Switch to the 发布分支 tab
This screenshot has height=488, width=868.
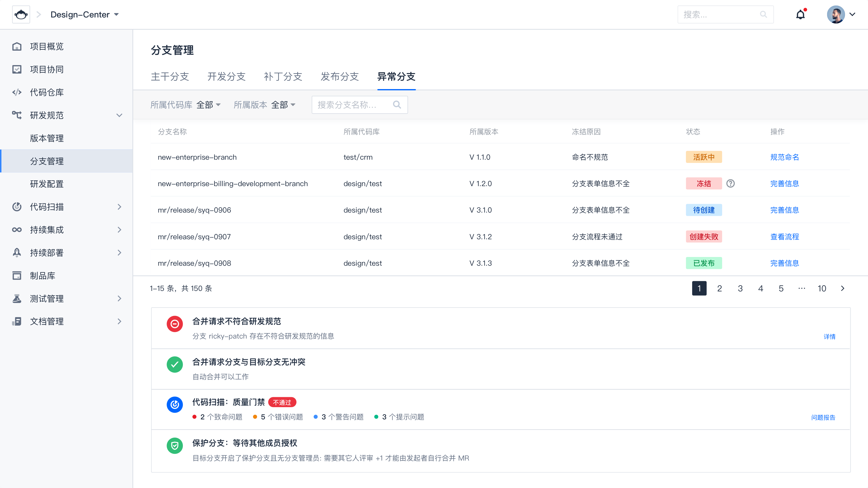339,77
